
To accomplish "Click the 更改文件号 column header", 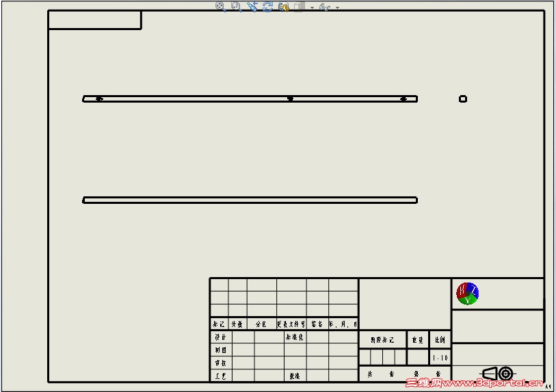I will tap(291, 324).
